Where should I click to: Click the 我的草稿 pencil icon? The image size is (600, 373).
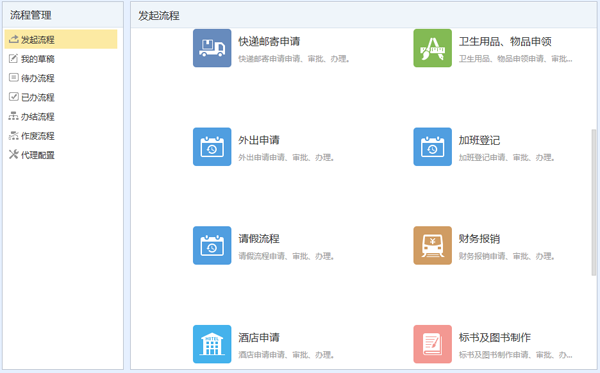point(13,59)
